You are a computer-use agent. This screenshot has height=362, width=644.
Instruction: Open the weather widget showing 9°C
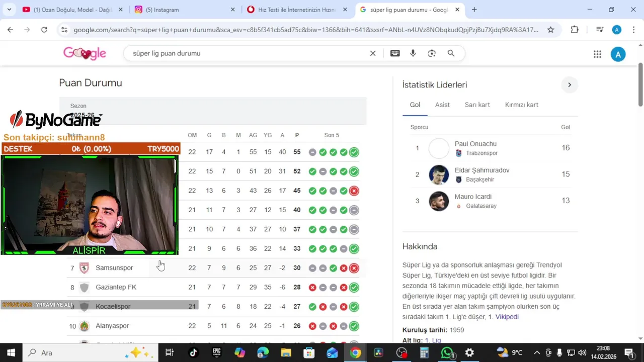[x=510, y=352]
